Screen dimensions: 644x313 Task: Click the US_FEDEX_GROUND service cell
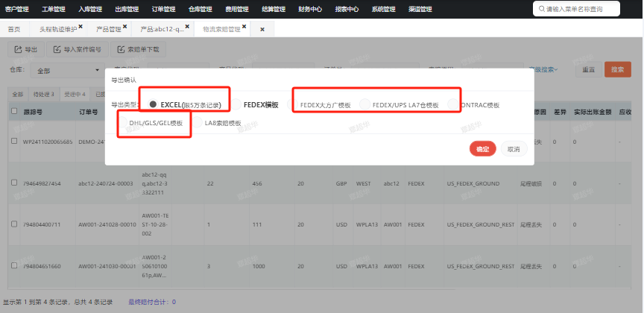pyautogui.click(x=473, y=183)
